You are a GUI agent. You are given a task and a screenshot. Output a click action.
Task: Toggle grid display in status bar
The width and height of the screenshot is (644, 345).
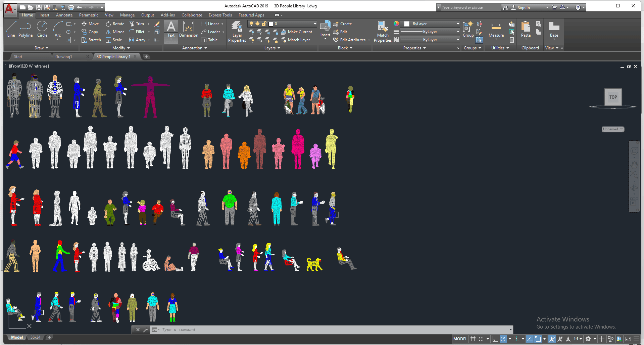tap(473, 339)
